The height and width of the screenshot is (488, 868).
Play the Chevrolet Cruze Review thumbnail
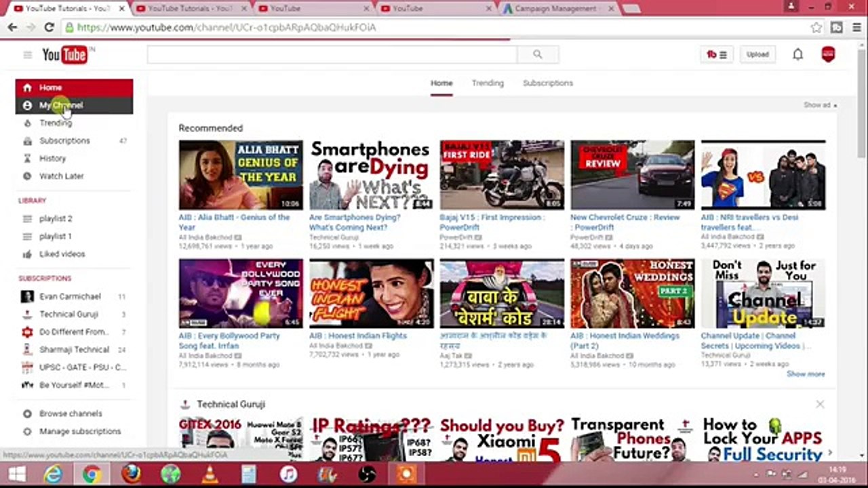click(632, 175)
